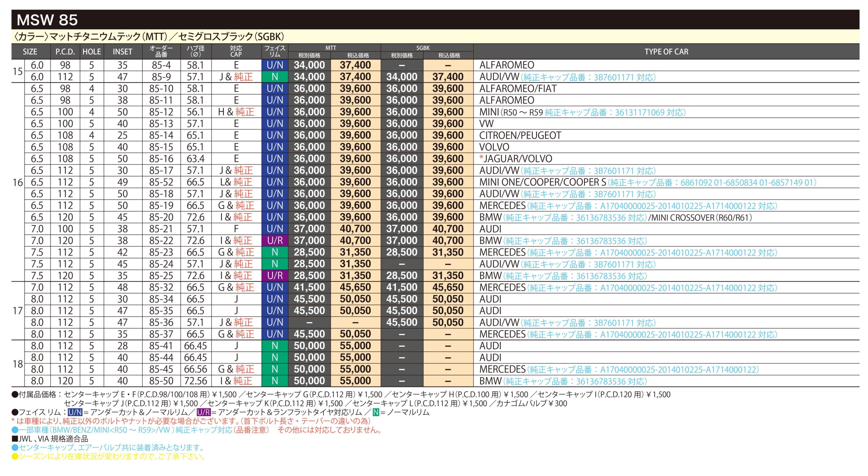Viewport: 868px width, 476px height.
Task: Select order number 85-4
Action: click(x=161, y=65)
